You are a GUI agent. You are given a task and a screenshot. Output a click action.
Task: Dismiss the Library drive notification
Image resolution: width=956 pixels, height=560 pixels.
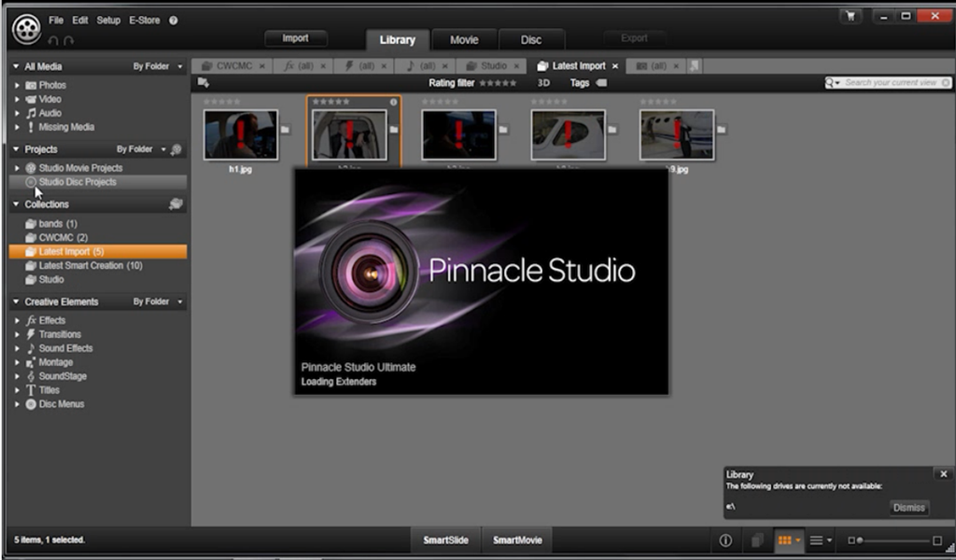907,508
